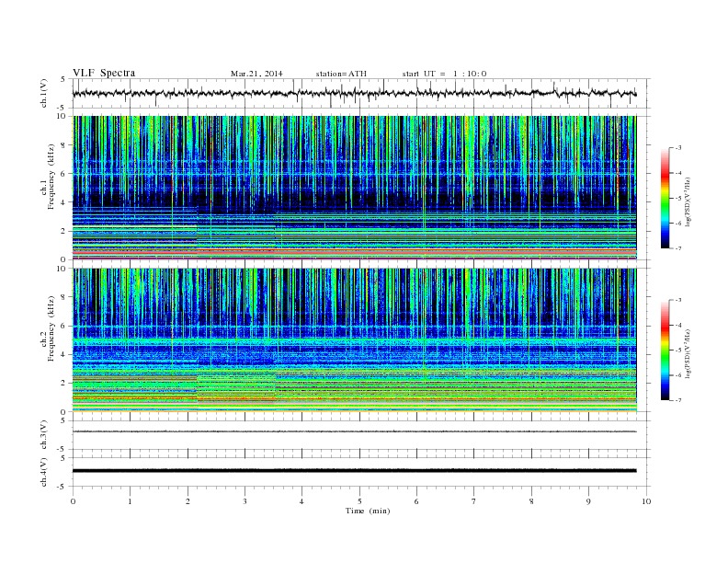728x563 pixels.
Task: Click the ch.1 frequency axis "4" tick label
Action: (63, 202)
